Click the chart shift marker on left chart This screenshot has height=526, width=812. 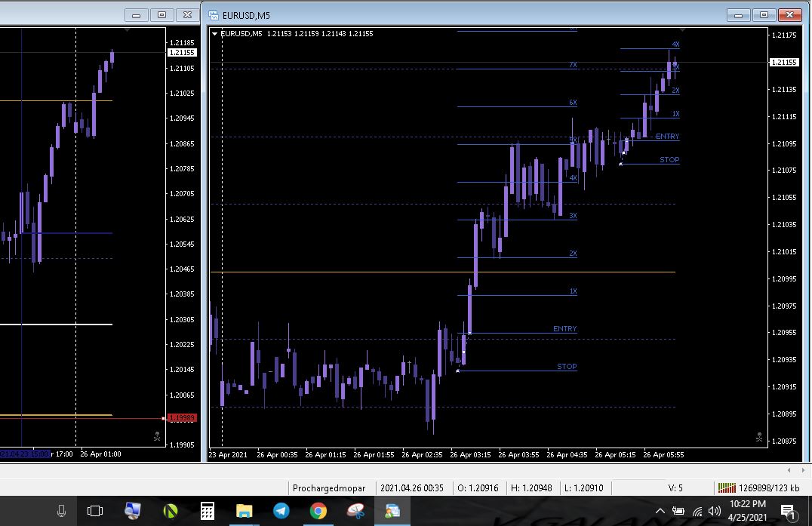tap(127, 30)
